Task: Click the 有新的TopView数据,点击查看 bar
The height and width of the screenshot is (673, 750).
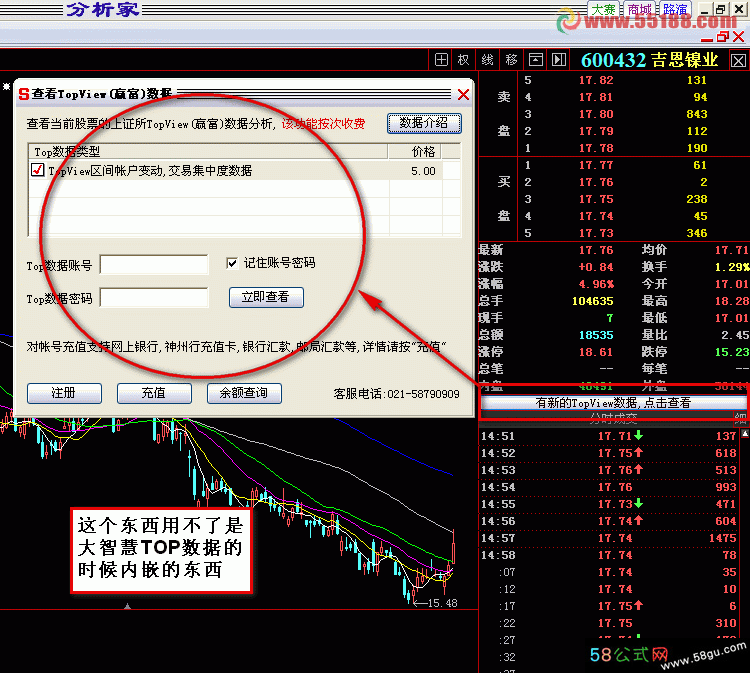Action: [613, 403]
